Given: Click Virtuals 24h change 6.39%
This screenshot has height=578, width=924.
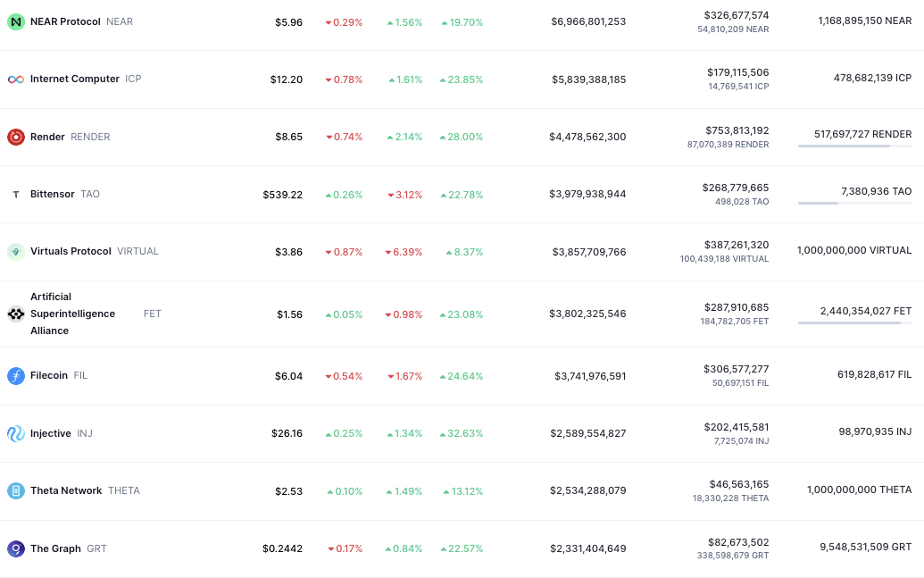Looking at the screenshot, I should (x=404, y=252).
